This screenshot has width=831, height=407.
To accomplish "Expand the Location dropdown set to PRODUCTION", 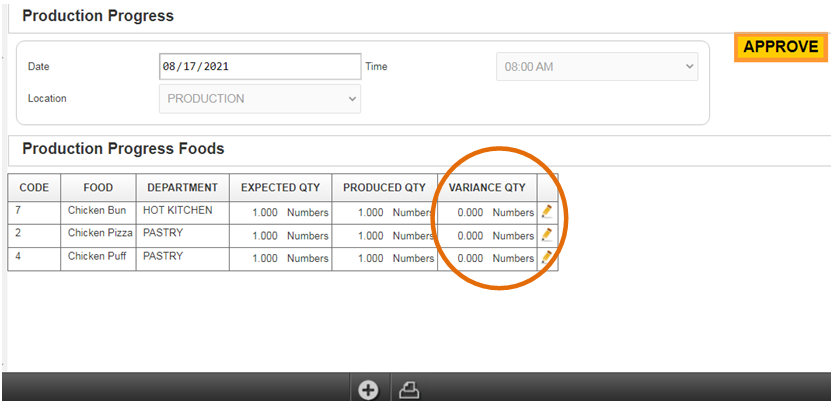I will (260, 99).
